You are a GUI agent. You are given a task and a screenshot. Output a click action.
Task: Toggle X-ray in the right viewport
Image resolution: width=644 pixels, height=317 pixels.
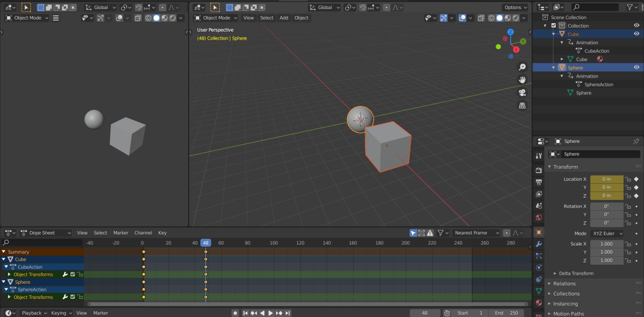(480, 18)
